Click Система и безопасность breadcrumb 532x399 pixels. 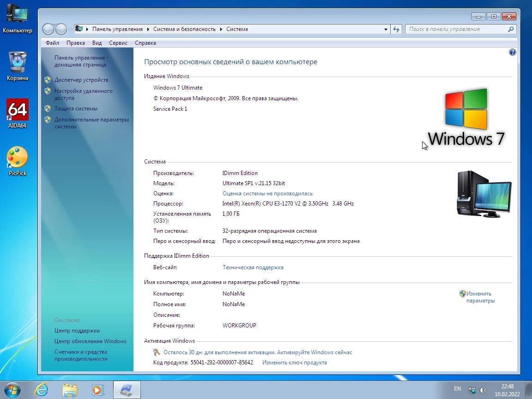184,29
